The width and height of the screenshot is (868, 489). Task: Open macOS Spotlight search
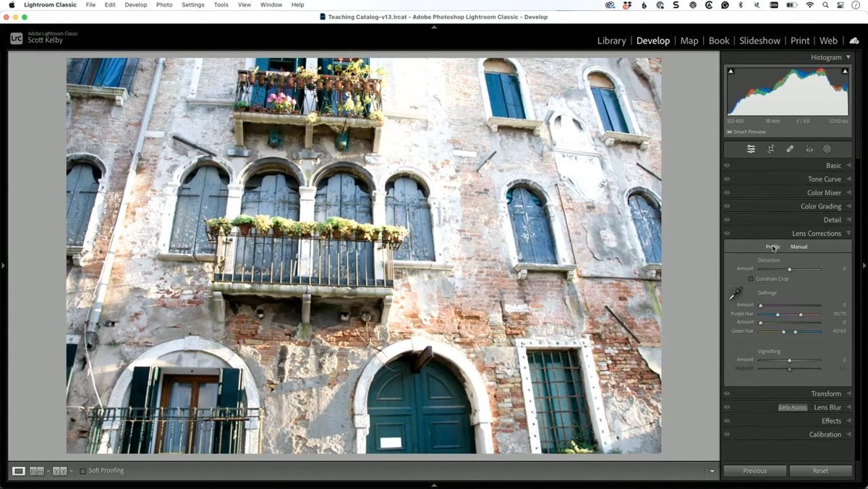pyautogui.click(x=825, y=5)
